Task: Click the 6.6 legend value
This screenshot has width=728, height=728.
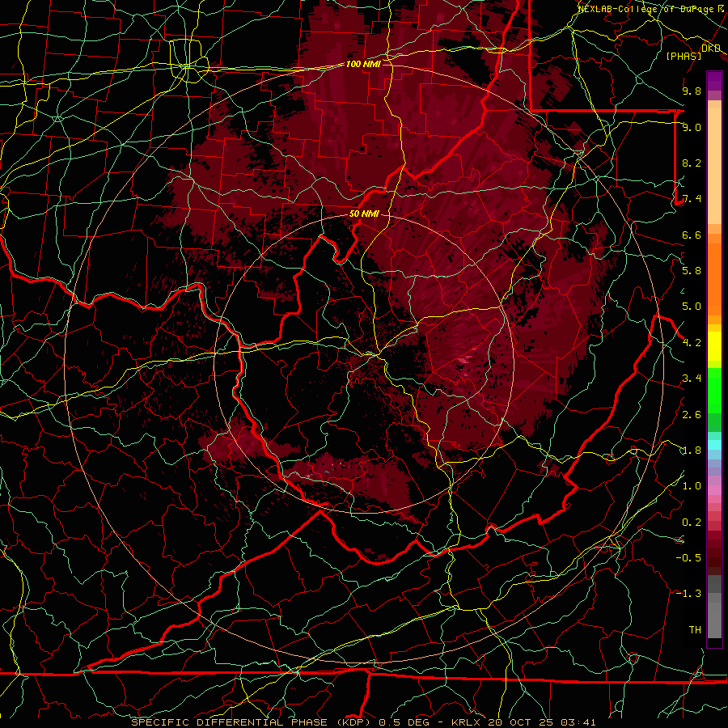Action: point(692,235)
